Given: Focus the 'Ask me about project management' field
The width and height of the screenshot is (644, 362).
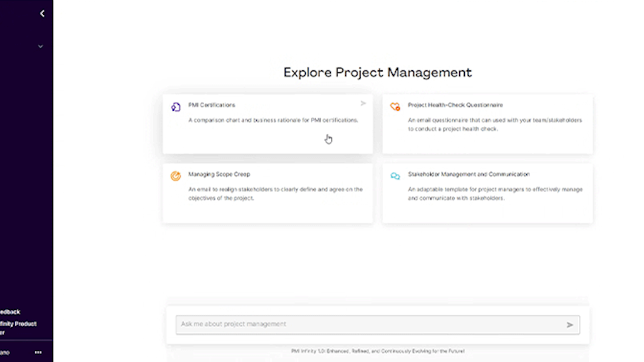Looking at the screenshot, I should (367, 325).
